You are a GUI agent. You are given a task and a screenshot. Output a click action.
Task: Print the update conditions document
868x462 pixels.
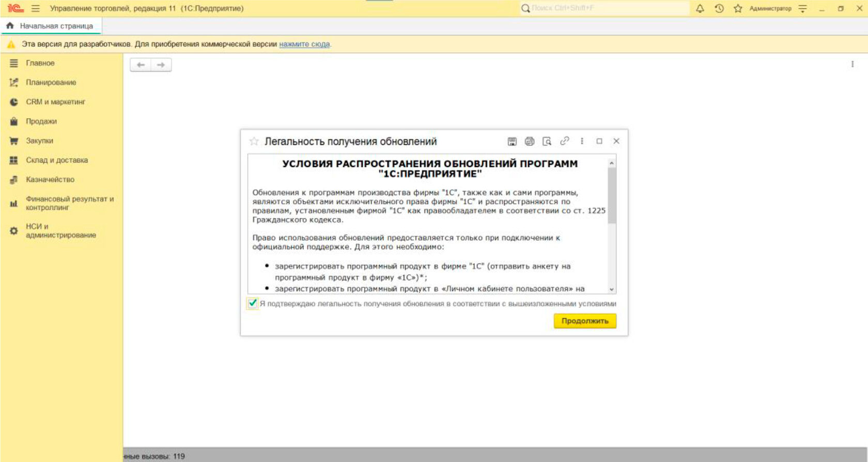click(530, 141)
